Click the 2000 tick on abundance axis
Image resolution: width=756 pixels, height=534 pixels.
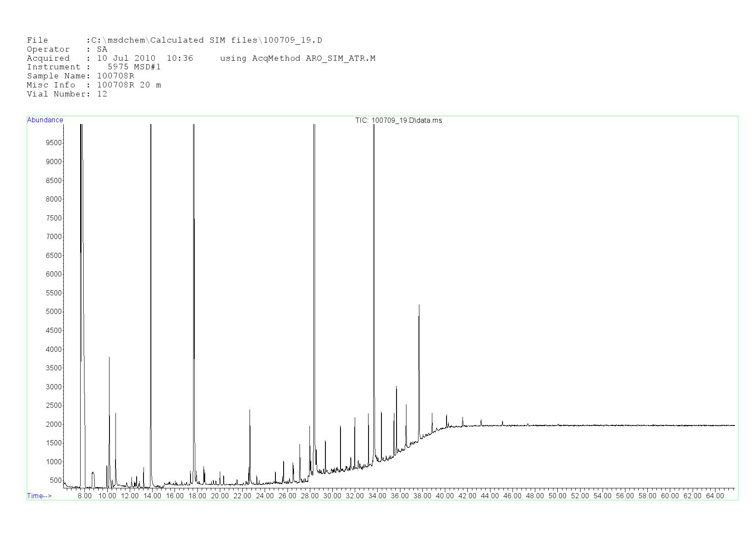tap(53, 424)
